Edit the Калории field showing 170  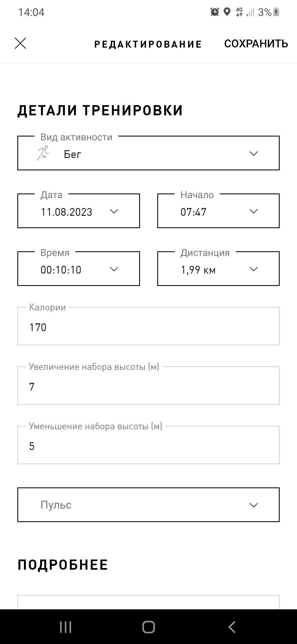pos(148,326)
